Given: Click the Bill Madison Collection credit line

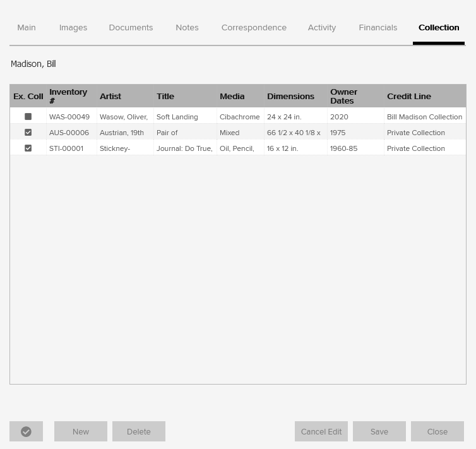Looking at the screenshot, I should [x=424, y=117].
